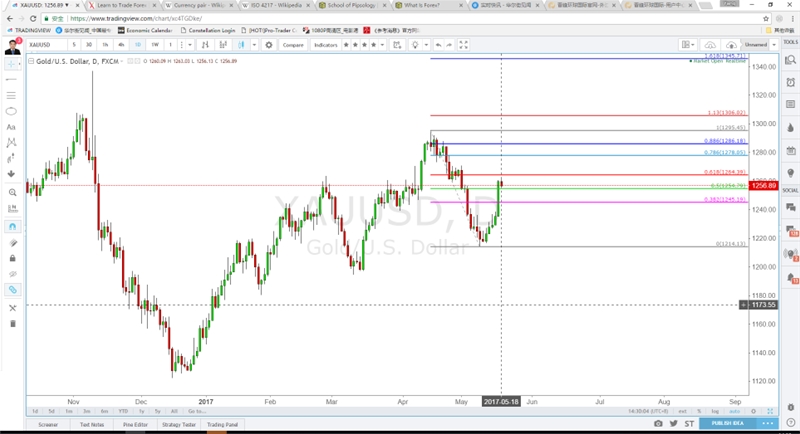Take a chart snapshot with camera icon
Image resolution: width=800 pixels, height=434 pixels.
tap(658, 423)
